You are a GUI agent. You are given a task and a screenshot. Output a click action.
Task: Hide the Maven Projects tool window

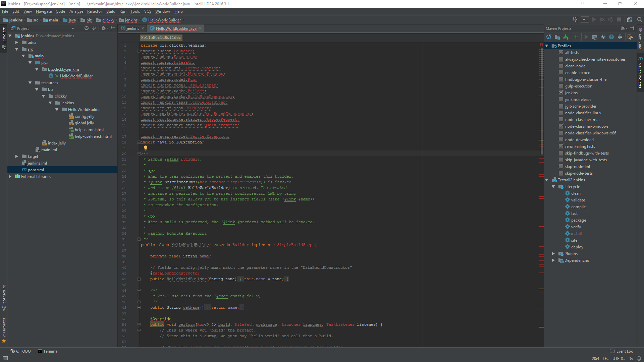633,28
